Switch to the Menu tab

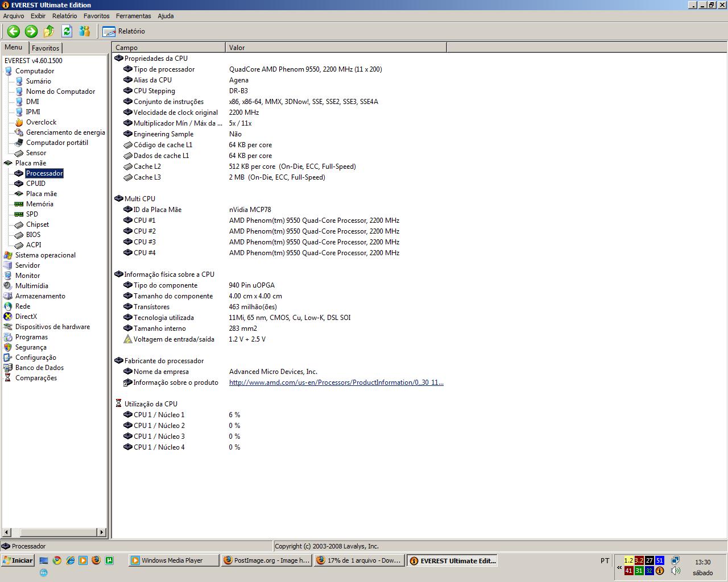point(14,47)
